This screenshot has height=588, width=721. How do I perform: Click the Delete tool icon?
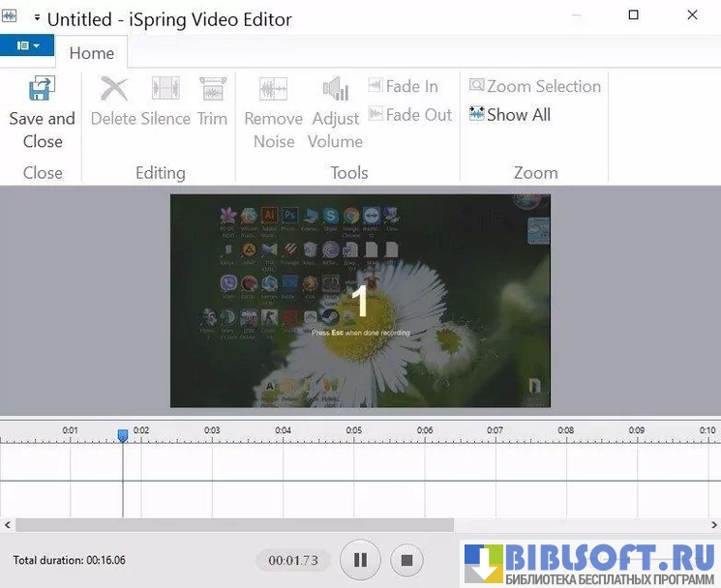114,90
